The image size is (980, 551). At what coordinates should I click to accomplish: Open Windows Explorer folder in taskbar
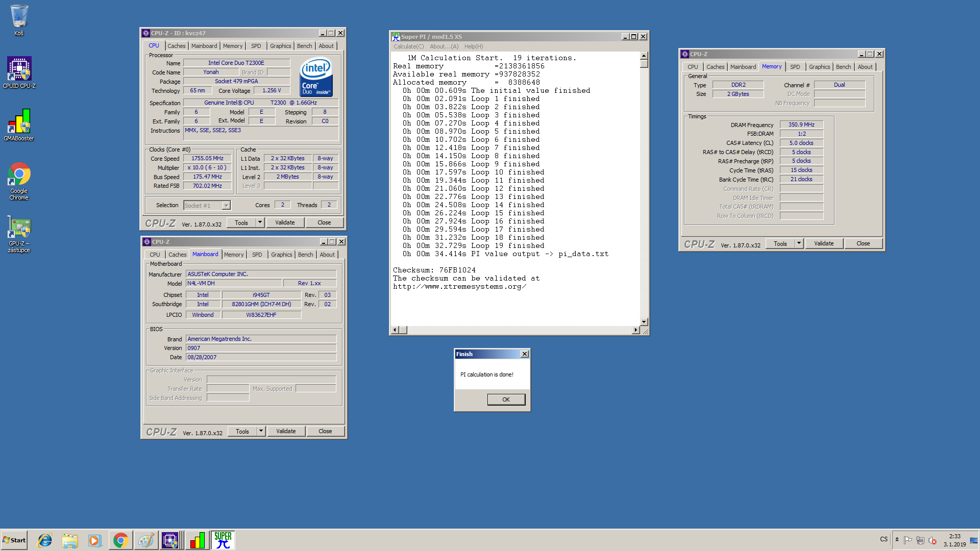tap(70, 540)
